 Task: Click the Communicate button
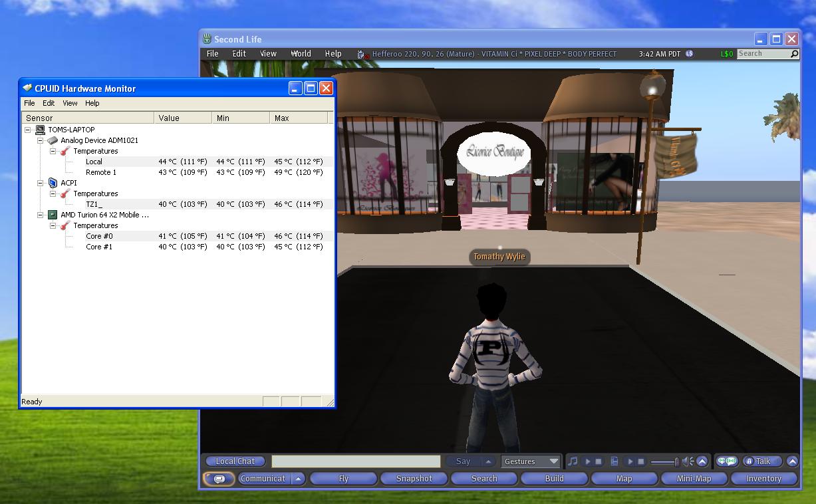(x=263, y=479)
